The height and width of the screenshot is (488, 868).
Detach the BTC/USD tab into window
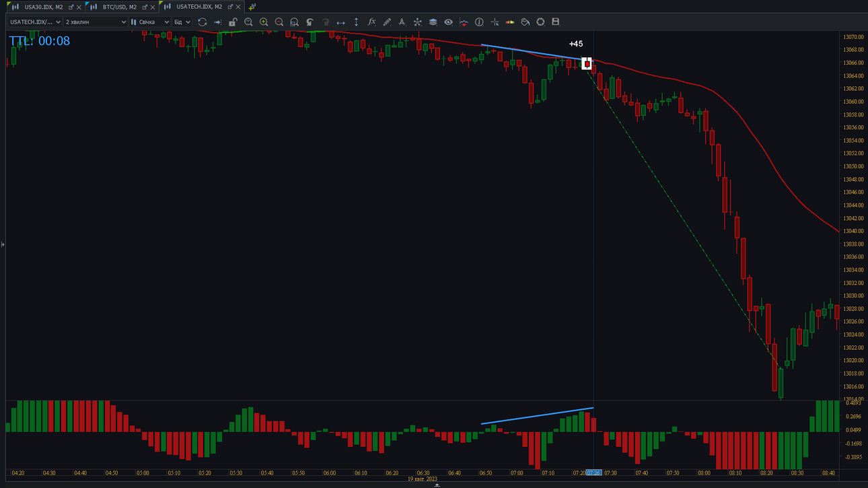[x=145, y=7]
